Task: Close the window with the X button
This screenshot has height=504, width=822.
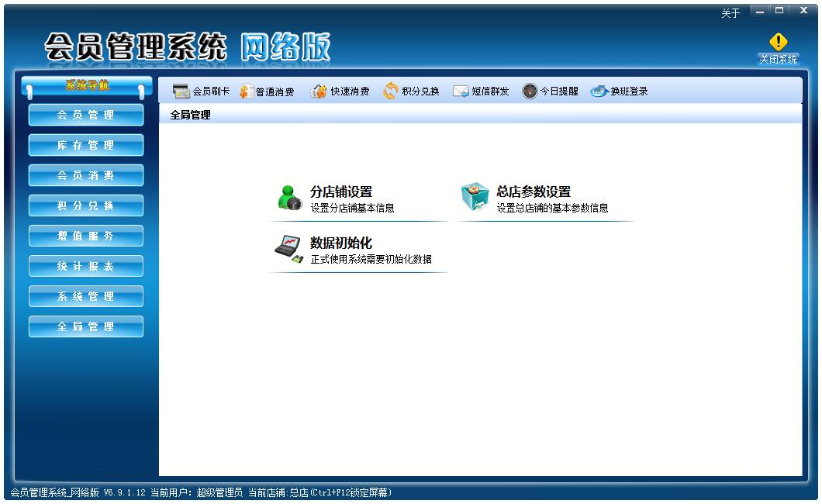Action: [x=803, y=11]
